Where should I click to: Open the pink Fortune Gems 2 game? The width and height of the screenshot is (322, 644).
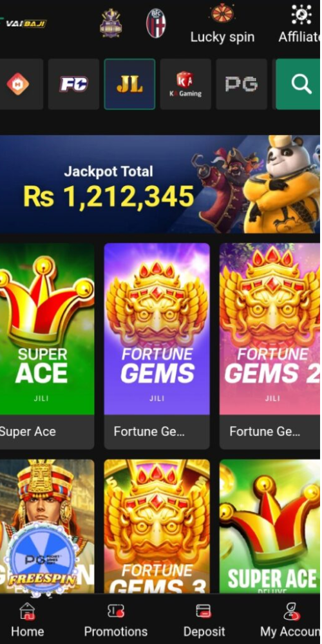point(270,346)
